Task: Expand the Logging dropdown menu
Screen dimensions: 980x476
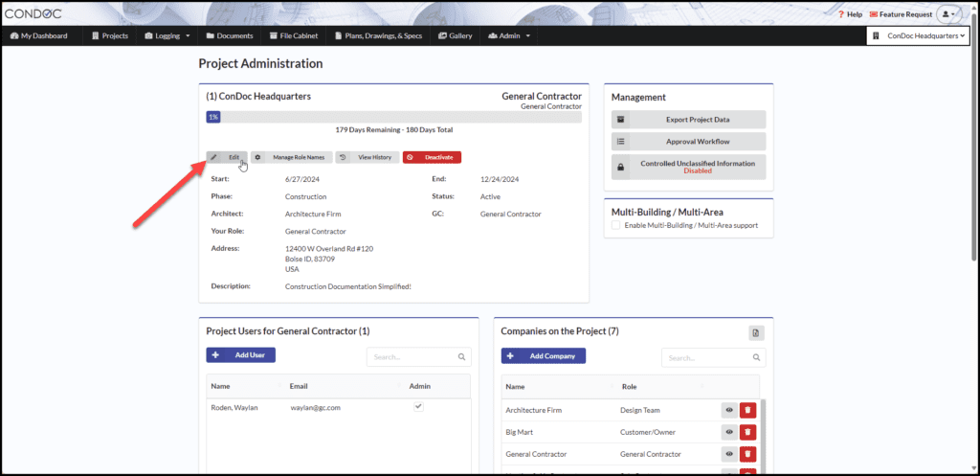Action: 167,35
